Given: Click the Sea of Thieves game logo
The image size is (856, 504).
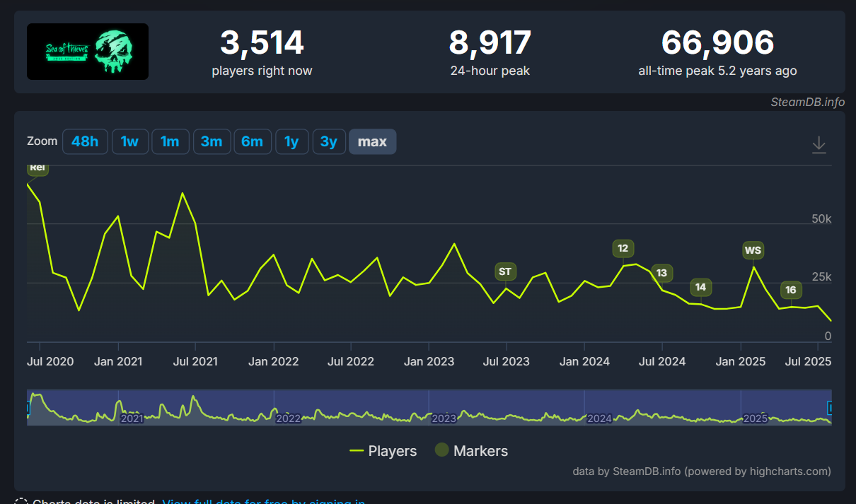Looking at the screenshot, I should 88,52.
